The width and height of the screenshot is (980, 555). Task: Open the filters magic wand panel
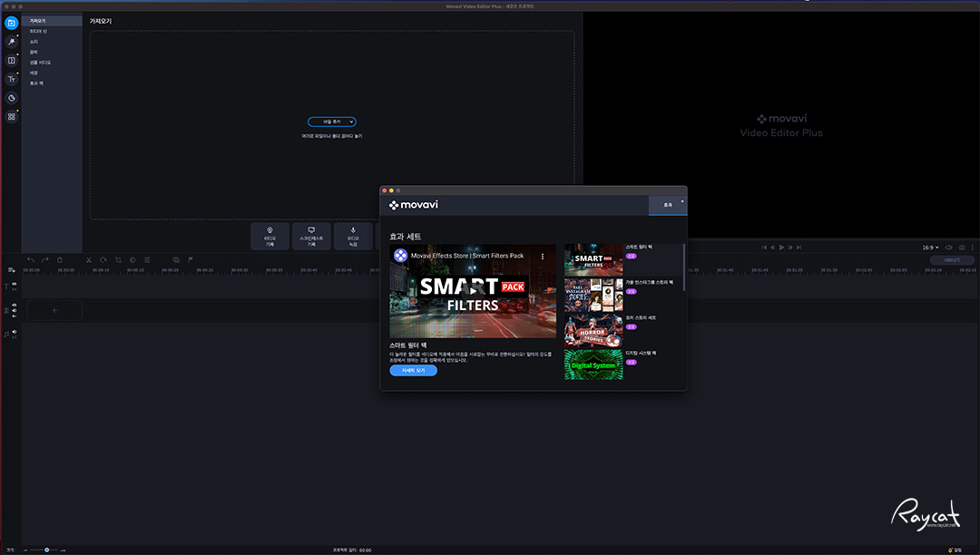pyautogui.click(x=11, y=42)
